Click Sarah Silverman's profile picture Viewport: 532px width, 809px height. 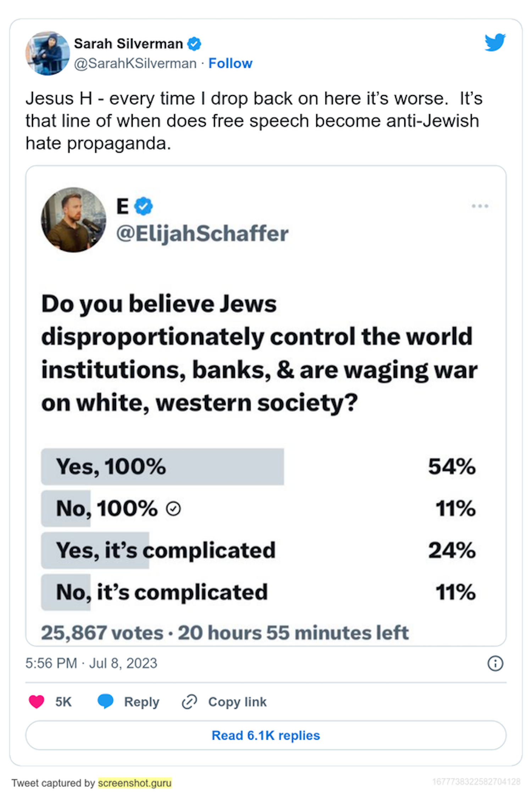[x=48, y=53]
